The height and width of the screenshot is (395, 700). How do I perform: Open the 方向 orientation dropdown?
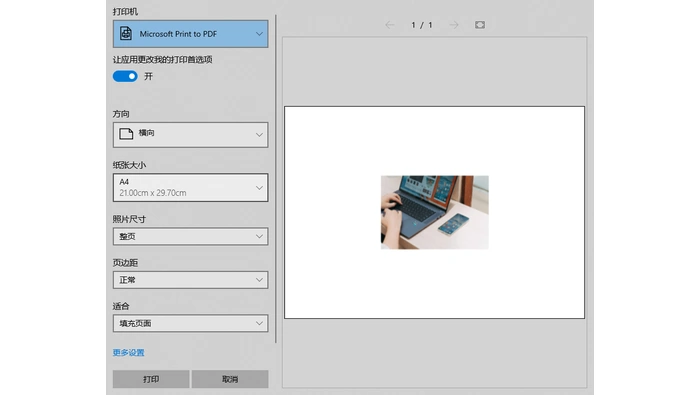coord(191,135)
